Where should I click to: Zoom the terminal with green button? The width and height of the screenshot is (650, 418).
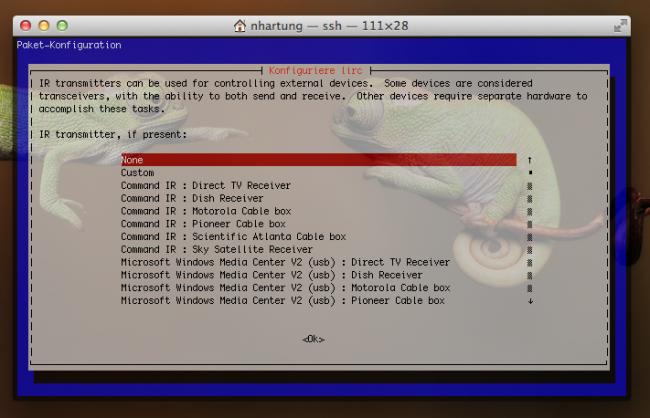tap(62, 26)
